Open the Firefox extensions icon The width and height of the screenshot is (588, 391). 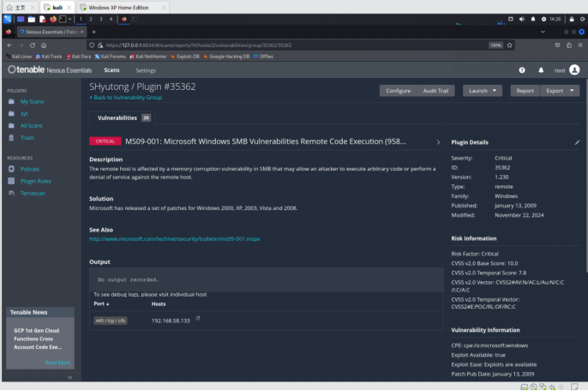pos(569,45)
